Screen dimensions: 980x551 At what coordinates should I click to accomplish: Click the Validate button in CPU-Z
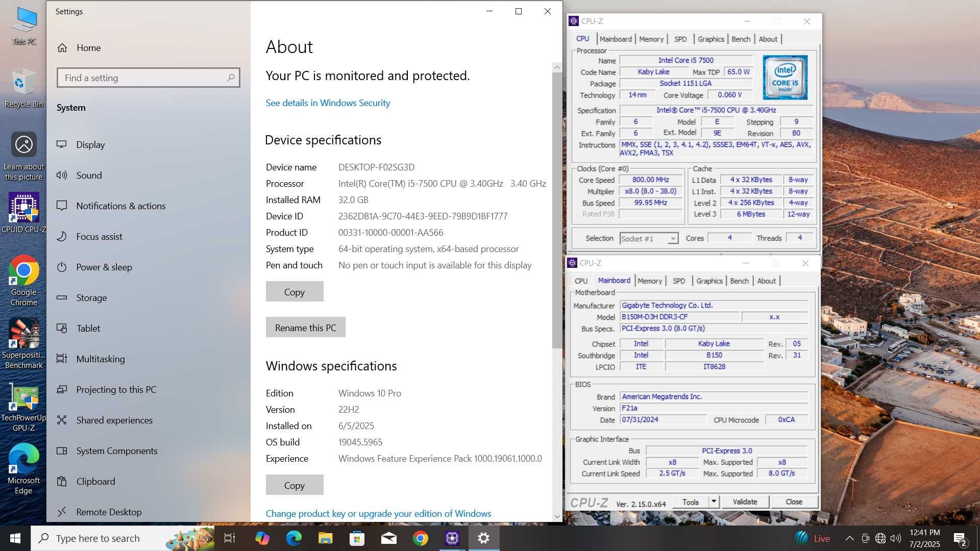coord(745,502)
